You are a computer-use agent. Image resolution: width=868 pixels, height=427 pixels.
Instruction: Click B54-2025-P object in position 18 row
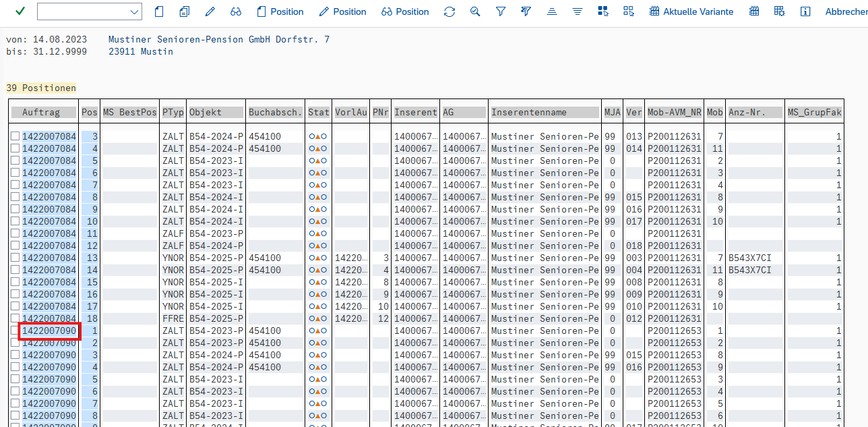216,318
